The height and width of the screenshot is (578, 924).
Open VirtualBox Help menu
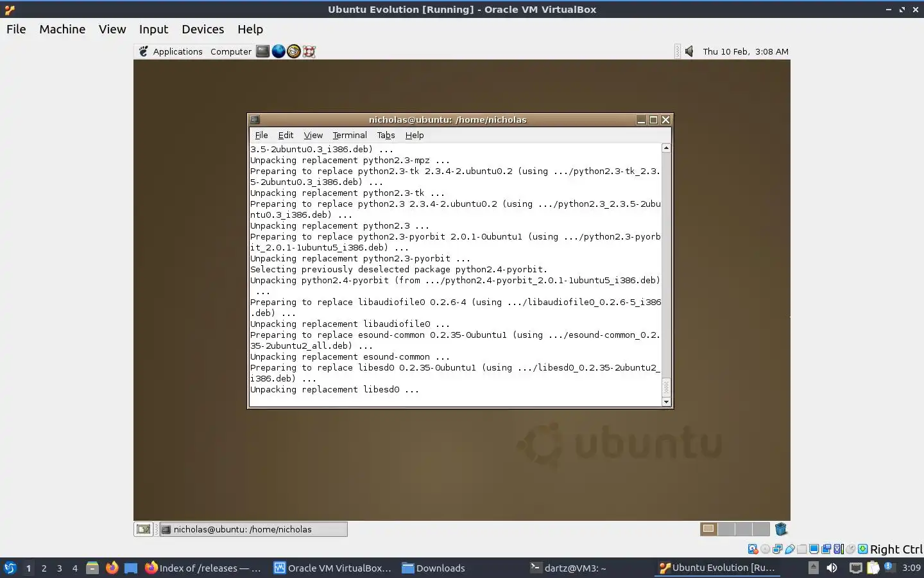(x=250, y=29)
